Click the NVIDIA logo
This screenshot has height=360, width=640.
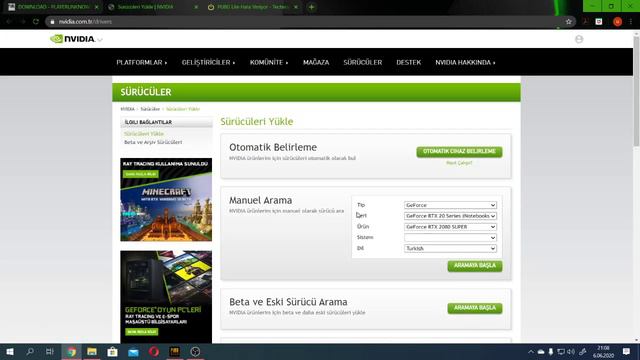(x=73, y=39)
